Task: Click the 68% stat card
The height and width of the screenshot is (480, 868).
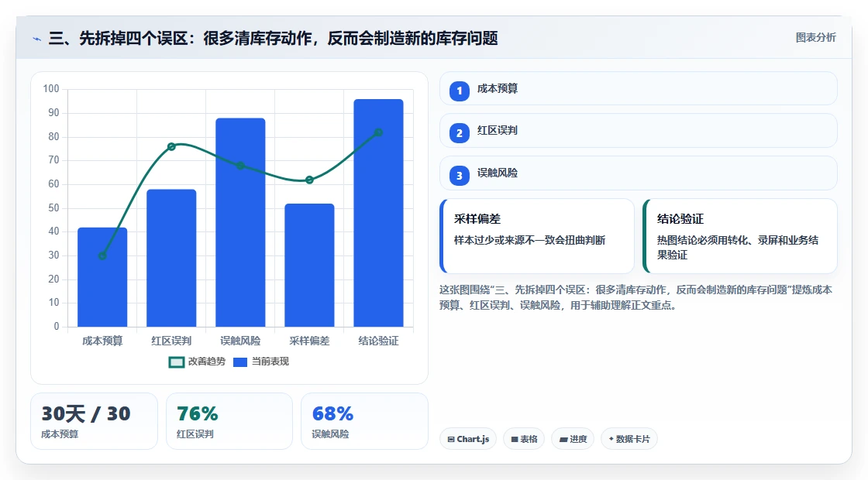Action: pos(365,421)
